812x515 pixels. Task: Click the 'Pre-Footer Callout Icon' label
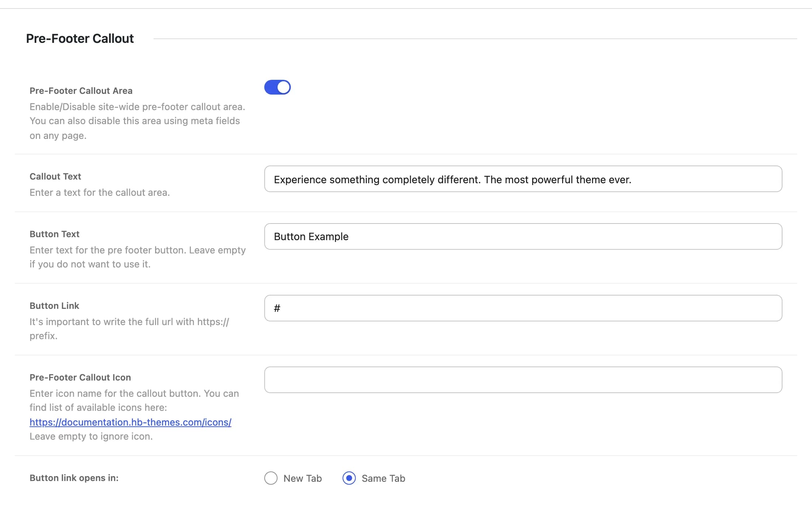[x=80, y=377]
